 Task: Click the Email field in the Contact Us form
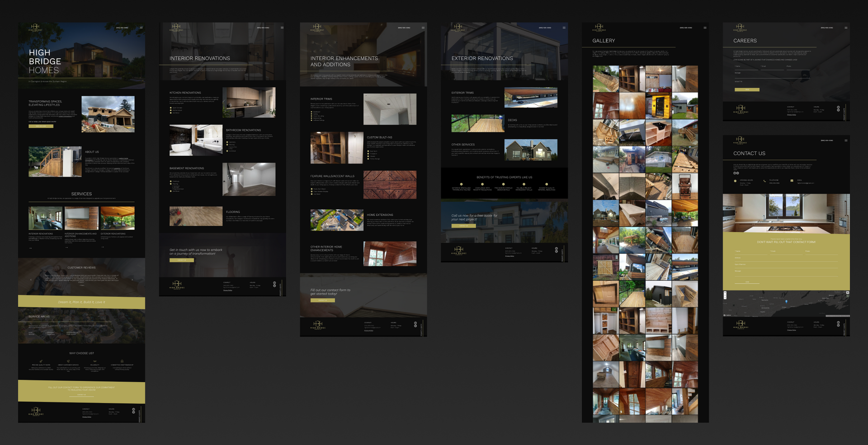point(786,252)
